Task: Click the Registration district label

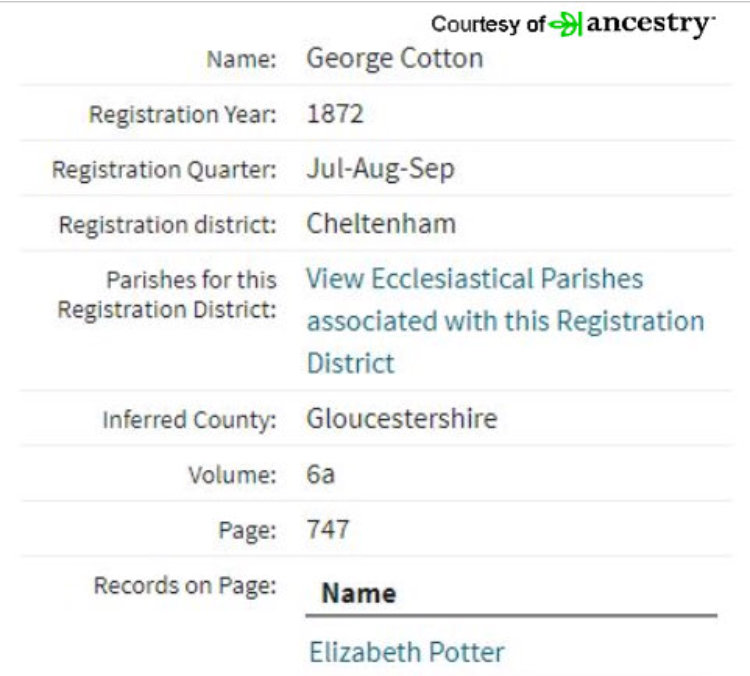Action: (x=167, y=225)
